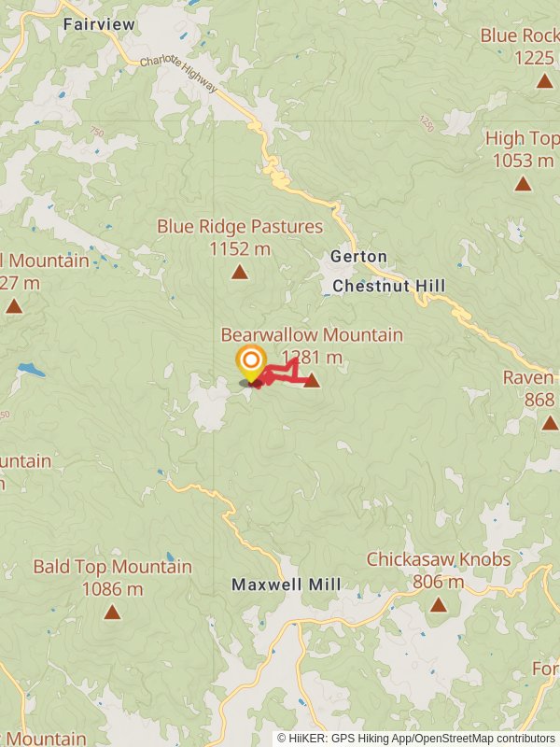Click the Bearwallow Mountain peak triangle
Viewport: 560px width, 747px height.
point(312,380)
